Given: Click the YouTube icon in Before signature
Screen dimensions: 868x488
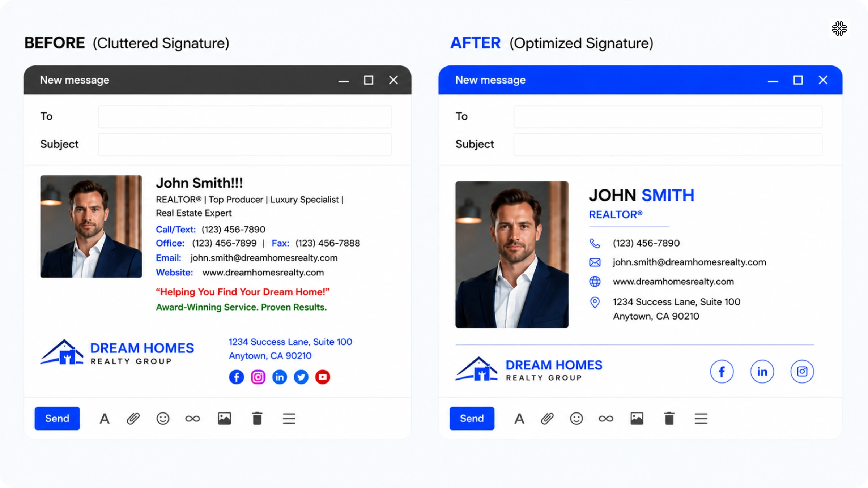Looking at the screenshot, I should tap(323, 377).
